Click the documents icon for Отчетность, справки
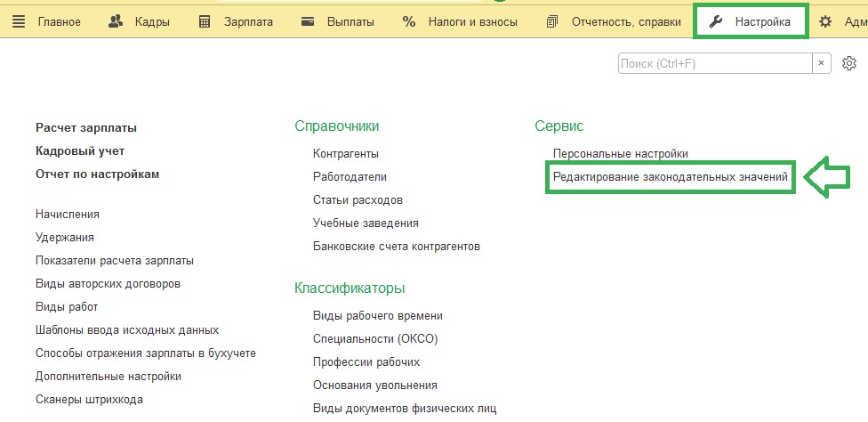The height and width of the screenshot is (422, 868). 553,21
